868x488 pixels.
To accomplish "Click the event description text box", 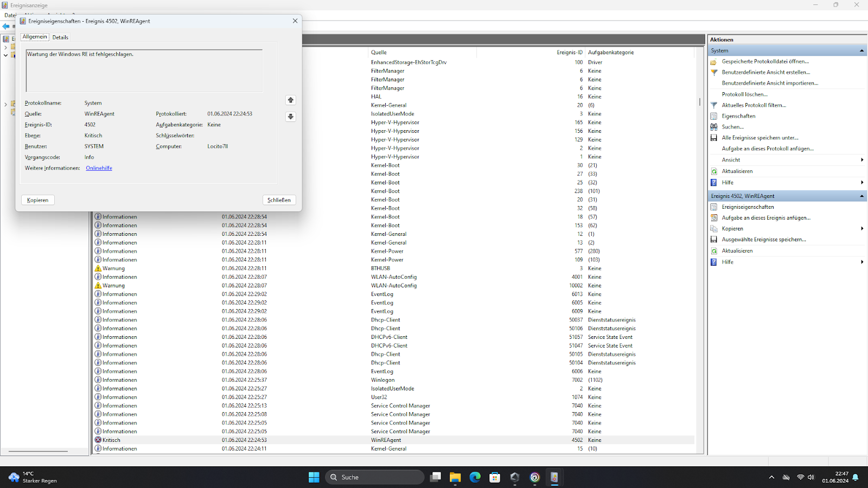I will click(144, 70).
